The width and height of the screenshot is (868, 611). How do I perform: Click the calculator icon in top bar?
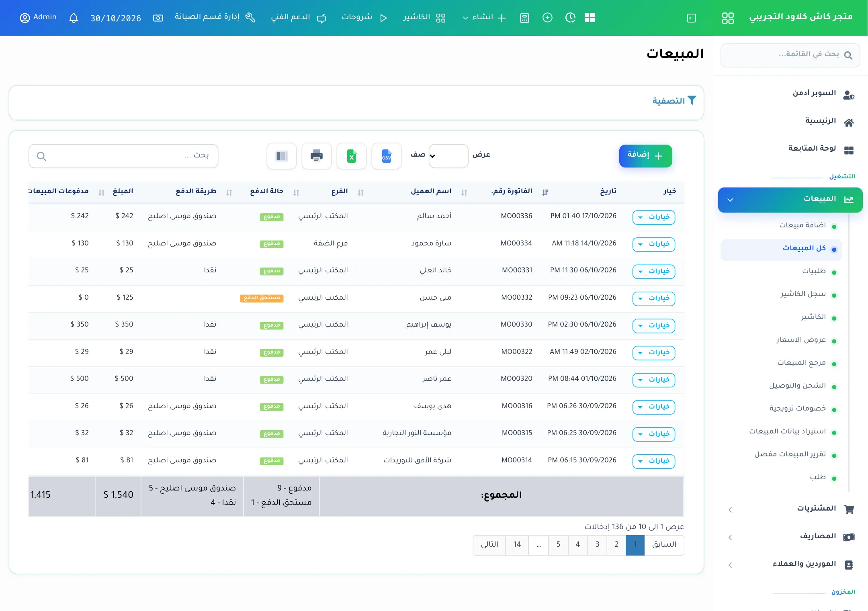(524, 18)
